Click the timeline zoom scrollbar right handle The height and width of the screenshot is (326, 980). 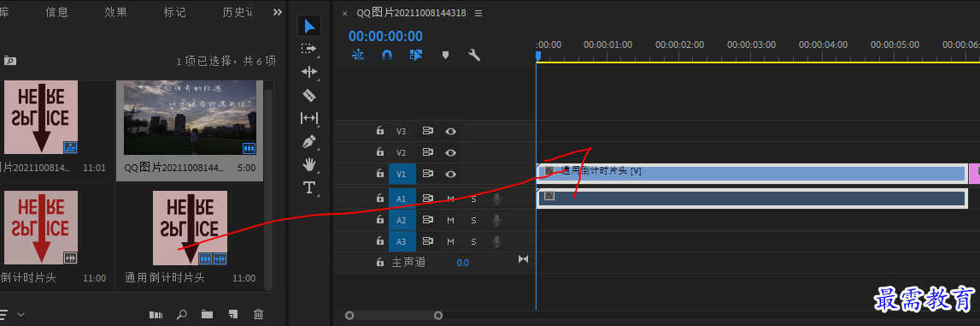tap(438, 316)
